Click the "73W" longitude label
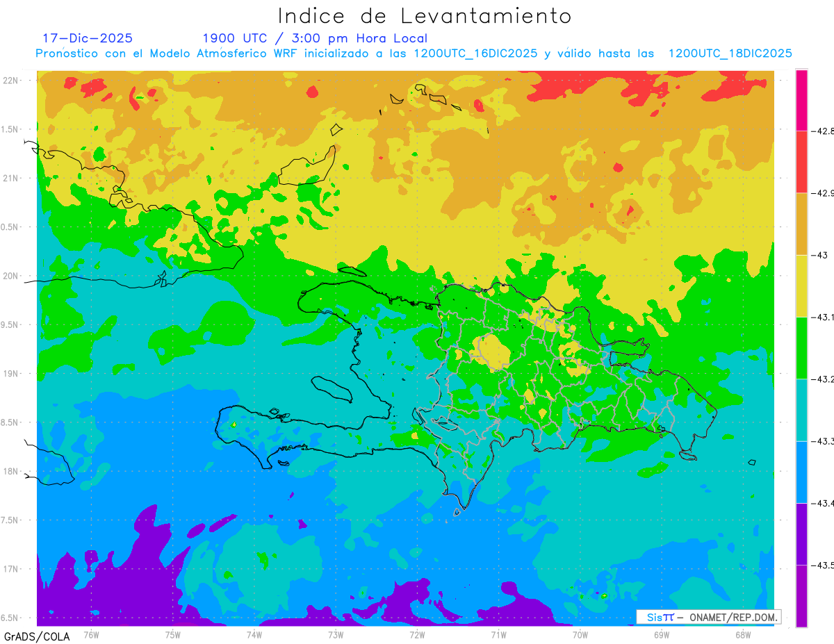This screenshot has height=644, width=834. click(x=336, y=634)
